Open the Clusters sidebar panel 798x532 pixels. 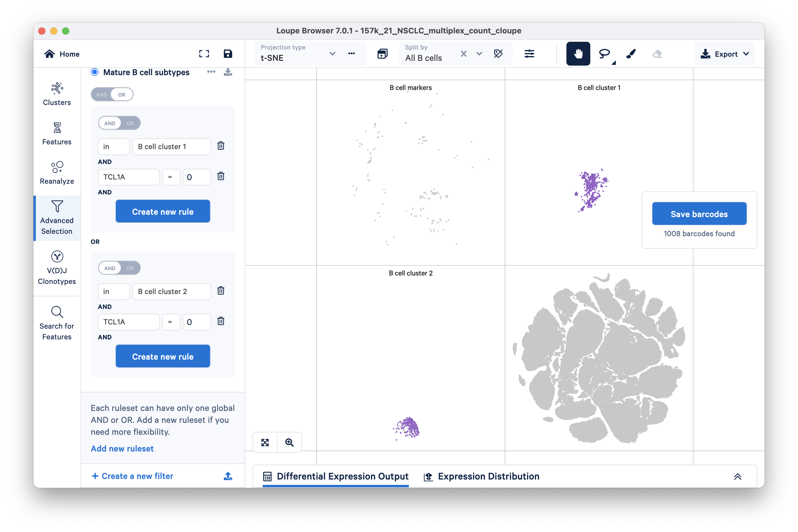pyautogui.click(x=57, y=94)
